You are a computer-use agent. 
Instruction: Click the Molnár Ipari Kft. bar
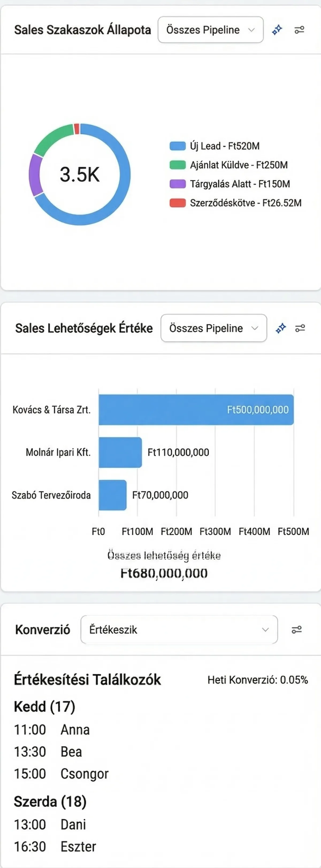pos(120,452)
